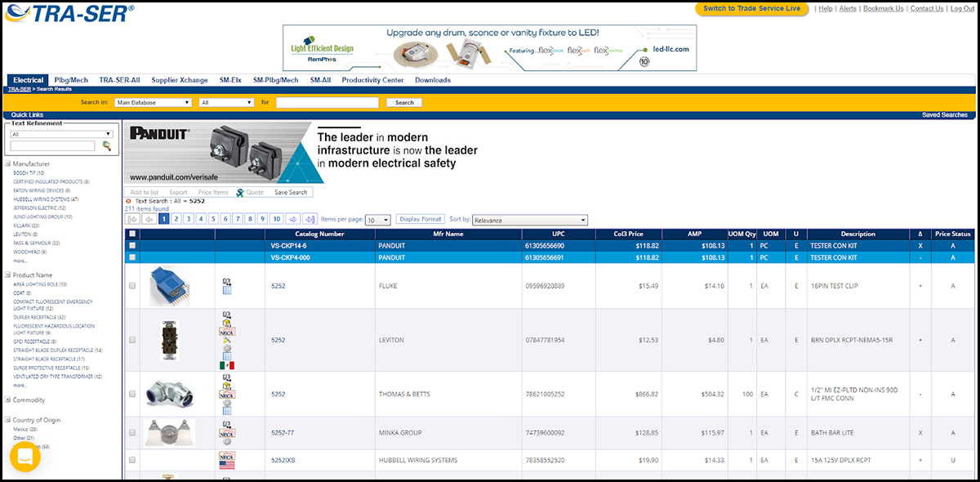Screen dimensions: 980x482
Task: Check the VS-CKP14-6 PANDUIT row checkbox
Action: (132, 245)
